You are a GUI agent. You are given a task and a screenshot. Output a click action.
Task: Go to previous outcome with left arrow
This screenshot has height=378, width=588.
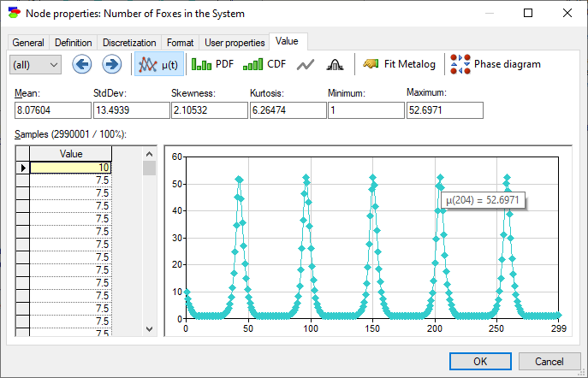[x=82, y=64]
